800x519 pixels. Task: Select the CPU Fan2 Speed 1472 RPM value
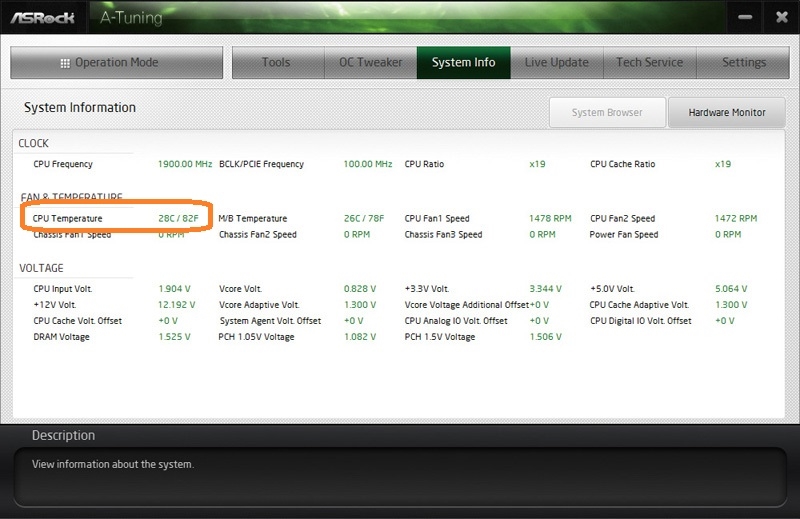[736, 218]
